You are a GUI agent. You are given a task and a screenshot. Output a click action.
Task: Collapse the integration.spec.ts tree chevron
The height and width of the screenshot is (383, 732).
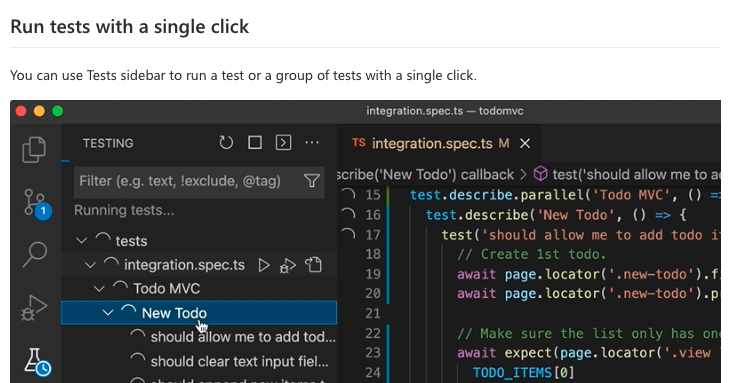90,265
